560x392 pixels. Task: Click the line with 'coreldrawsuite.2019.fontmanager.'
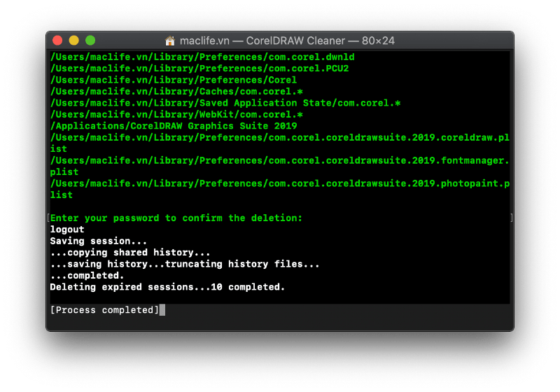(279, 160)
